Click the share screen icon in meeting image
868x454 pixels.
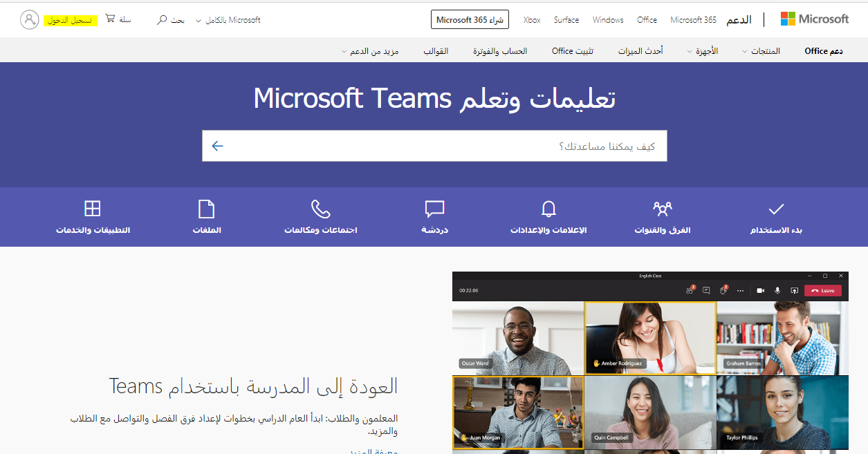[794, 291]
